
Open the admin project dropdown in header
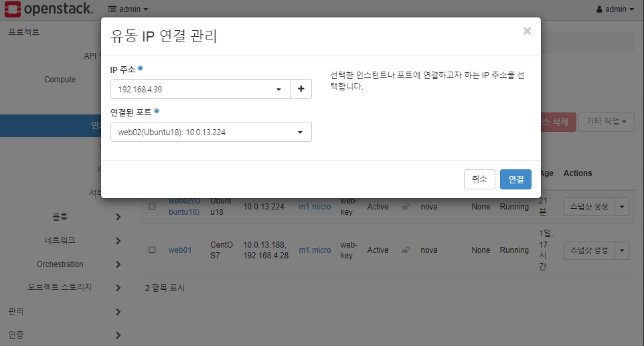tap(128, 9)
